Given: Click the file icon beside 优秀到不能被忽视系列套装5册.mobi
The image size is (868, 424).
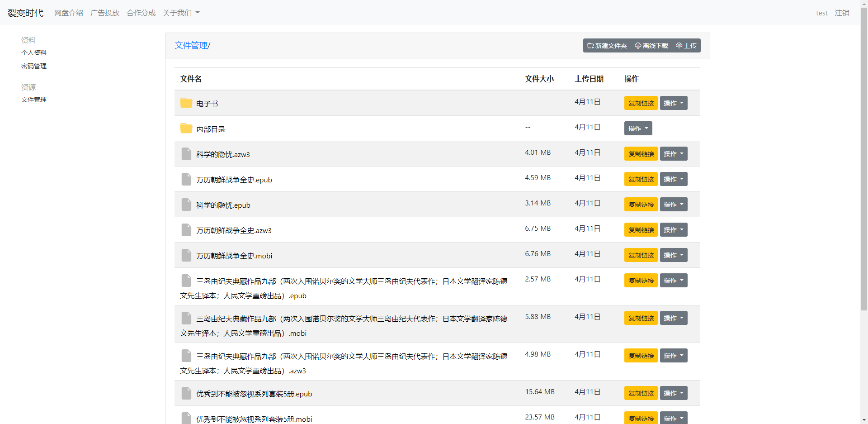Looking at the screenshot, I should 186,418.
